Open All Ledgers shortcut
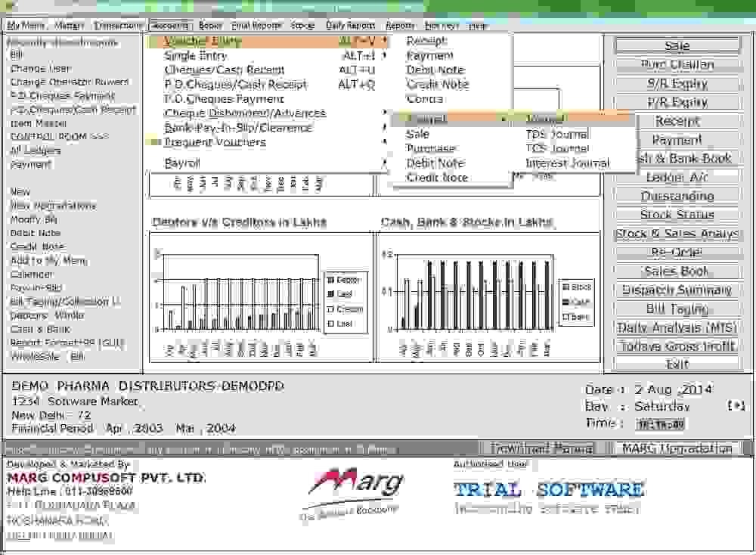The image size is (756, 555). [x=36, y=151]
